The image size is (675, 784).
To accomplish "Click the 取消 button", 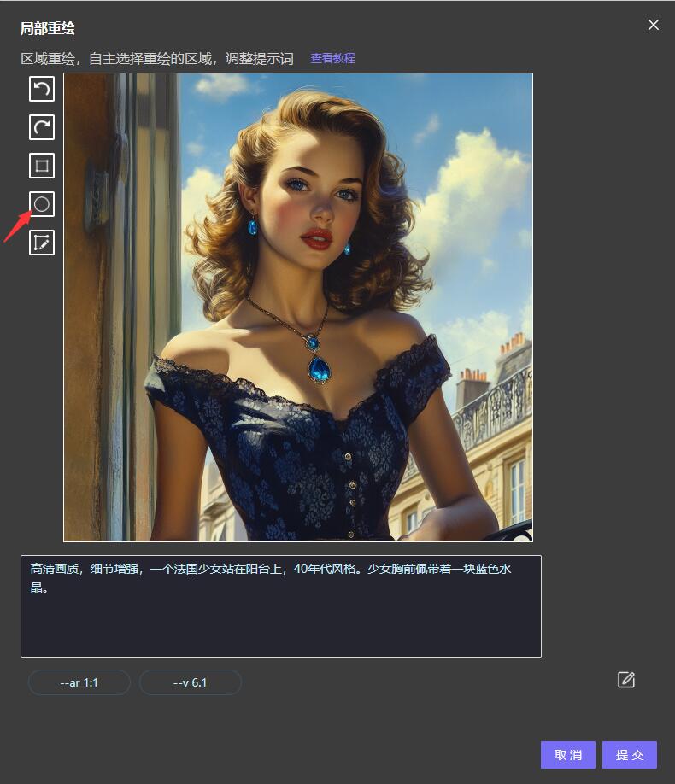I will coord(568,754).
